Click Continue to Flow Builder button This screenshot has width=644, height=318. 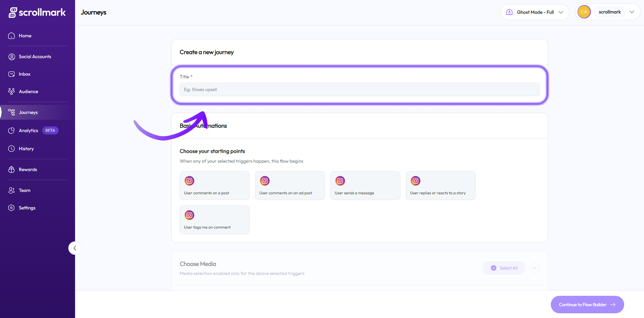tap(587, 305)
